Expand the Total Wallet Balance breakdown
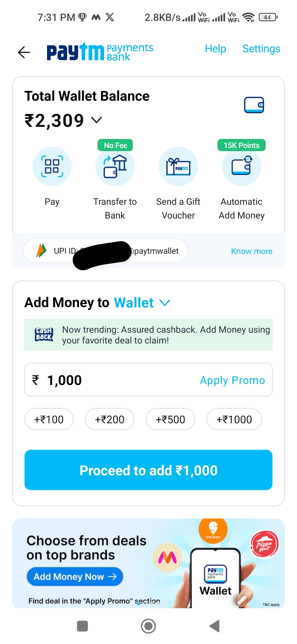Screen dimensions: 297x644 click(96, 120)
